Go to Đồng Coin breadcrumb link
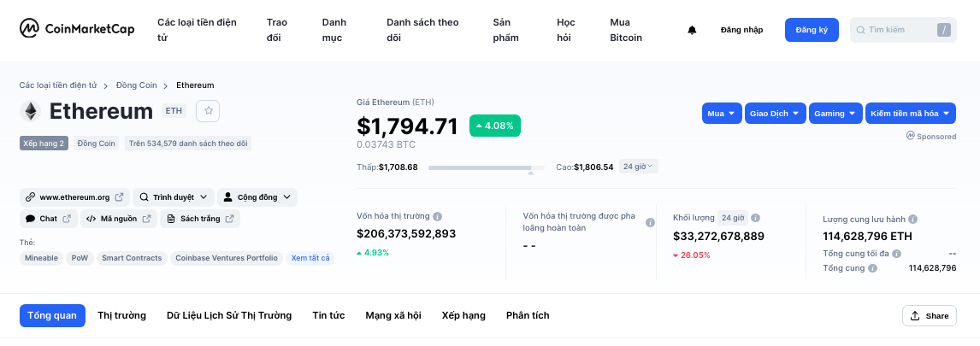980x346 pixels. pyautogui.click(x=136, y=85)
